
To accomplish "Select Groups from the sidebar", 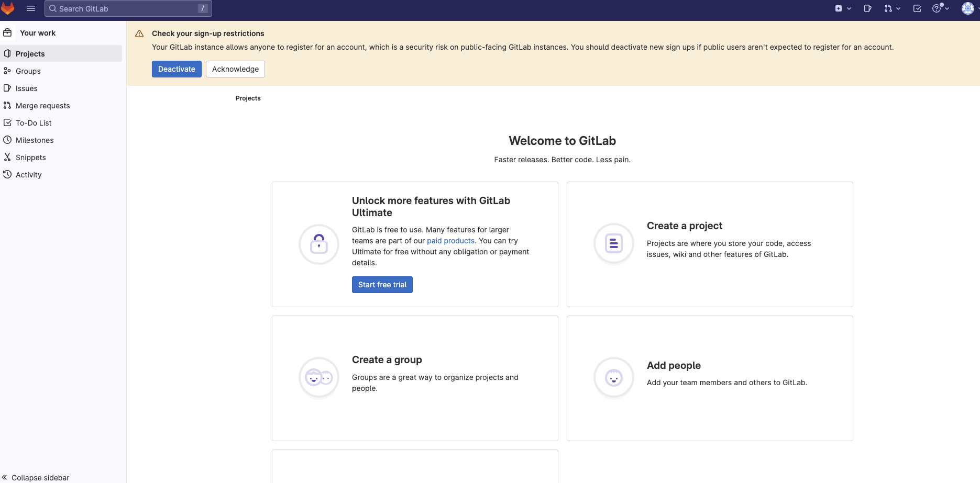I will coord(28,71).
